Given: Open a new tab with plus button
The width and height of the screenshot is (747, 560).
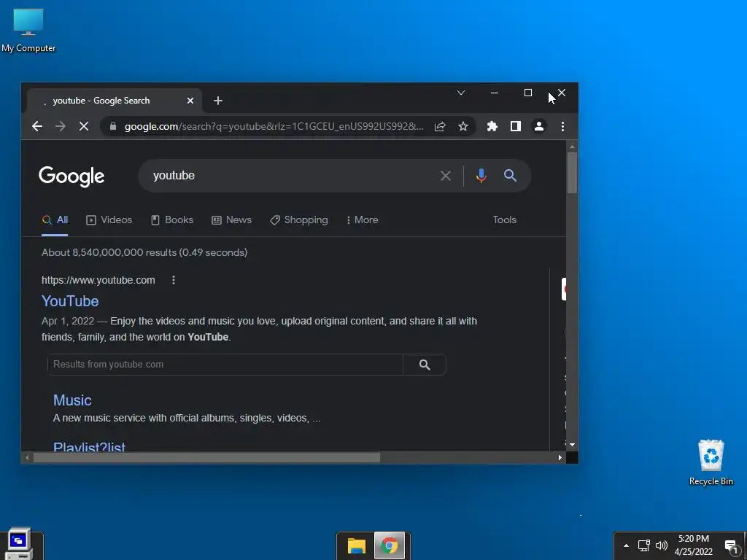Looking at the screenshot, I should pyautogui.click(x=218, y=101).
